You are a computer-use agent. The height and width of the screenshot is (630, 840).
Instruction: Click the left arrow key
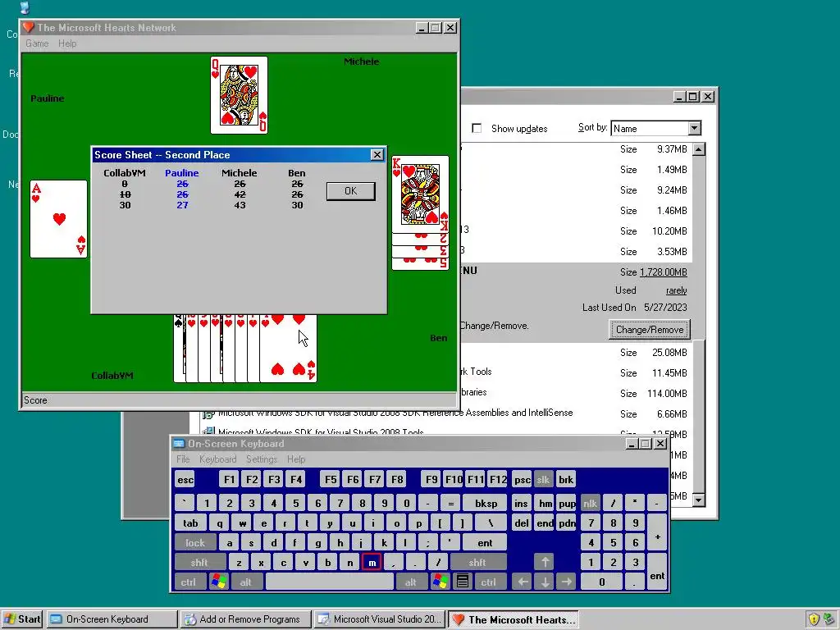click(x=523, y=582)
